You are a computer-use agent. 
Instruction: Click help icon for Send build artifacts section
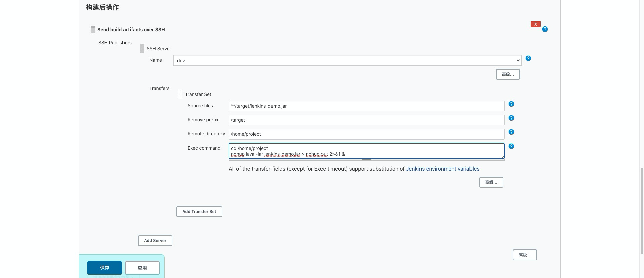[x=545, y=29]
